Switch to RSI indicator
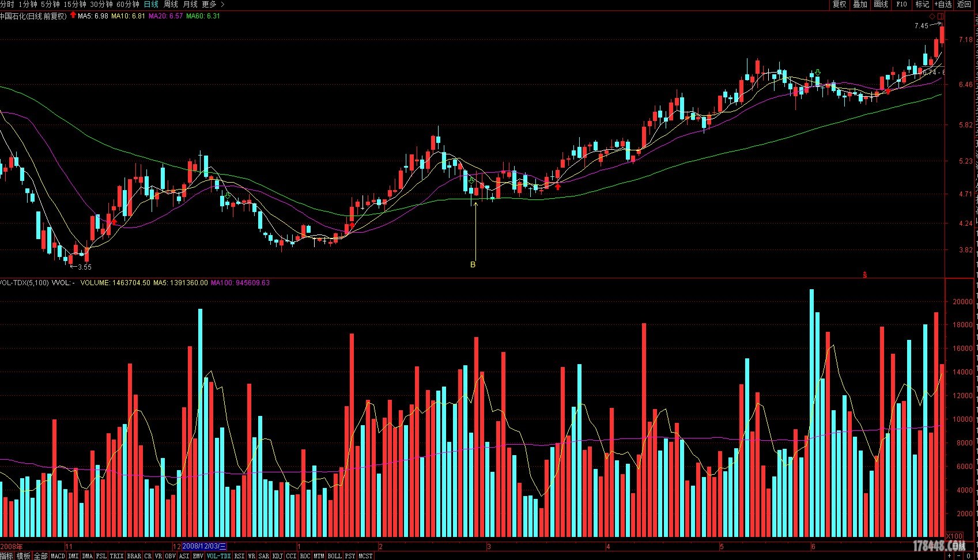This screenshot has height=560, width=978. click(x=239, y=556)
